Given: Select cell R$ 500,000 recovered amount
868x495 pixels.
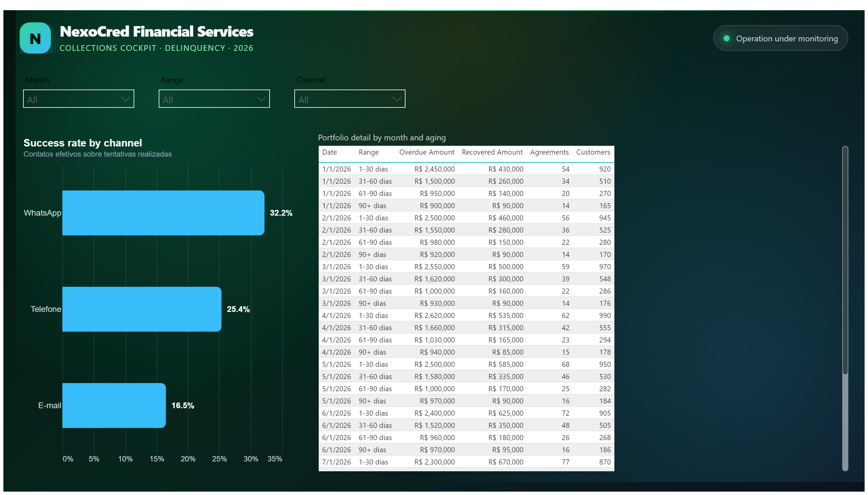Looking at the screenshot, I should tap(506, 267).
